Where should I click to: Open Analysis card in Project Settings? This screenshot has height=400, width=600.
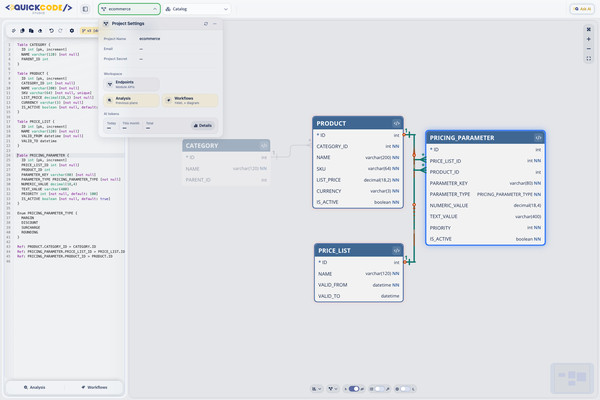131,100
